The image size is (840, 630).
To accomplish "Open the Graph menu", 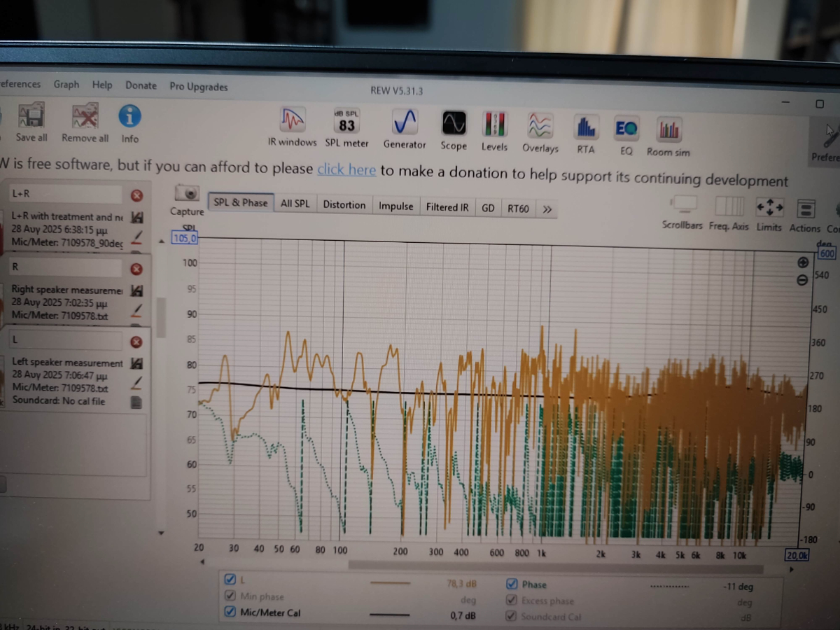I will click(66, 85).
